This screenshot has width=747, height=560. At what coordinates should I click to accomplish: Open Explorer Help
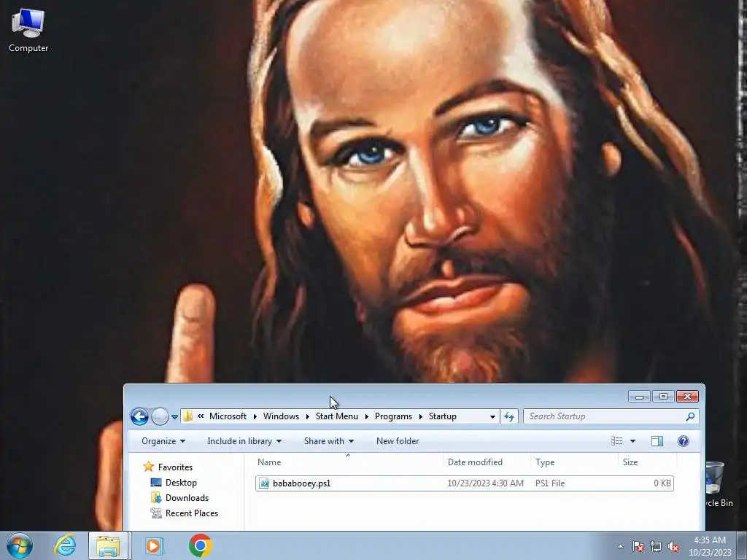(684, 441)
